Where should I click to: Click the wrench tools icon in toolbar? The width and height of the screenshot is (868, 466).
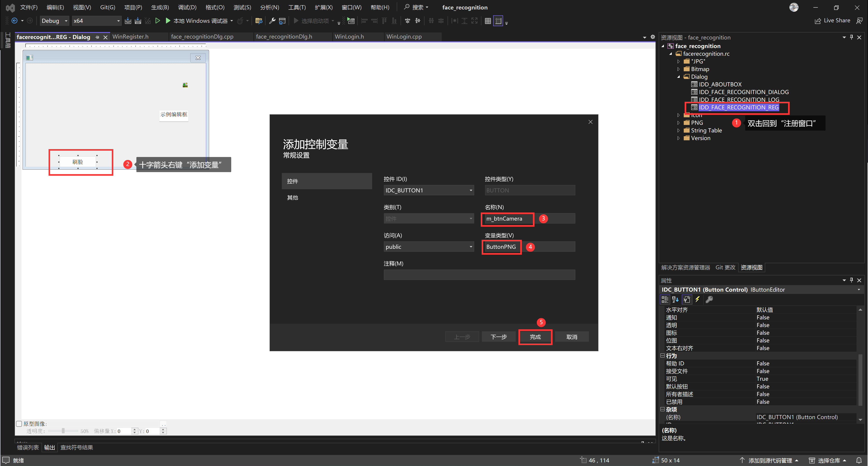[x=272, y=21]
